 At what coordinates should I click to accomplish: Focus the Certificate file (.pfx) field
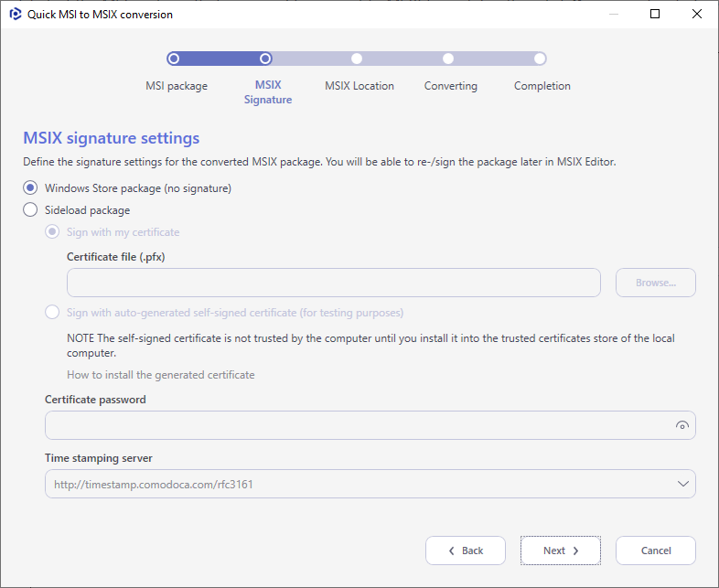(x=334, y=283)
